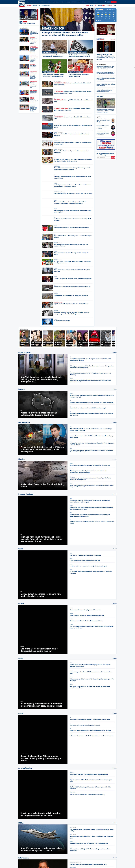Viewport: 135px width, 868px height.
Task: Open Fox News Rundown podcast banner
Action: [106, 144]
